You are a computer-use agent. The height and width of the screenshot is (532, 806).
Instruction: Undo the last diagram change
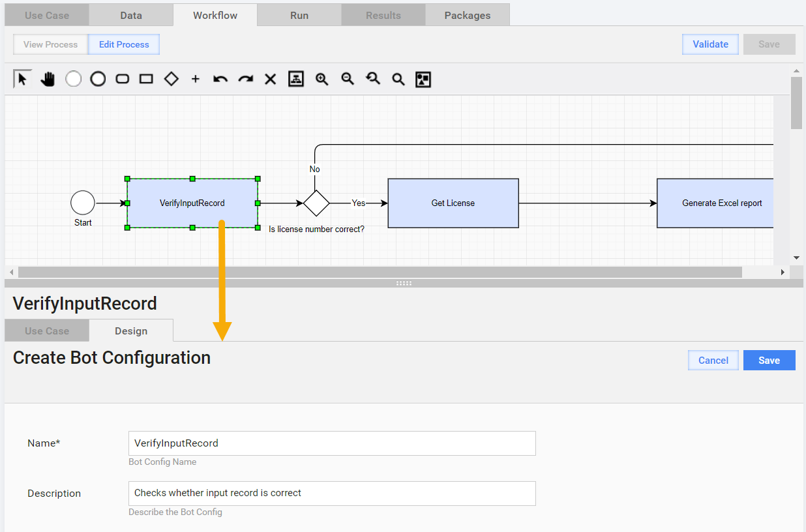[x=220, y=80]
